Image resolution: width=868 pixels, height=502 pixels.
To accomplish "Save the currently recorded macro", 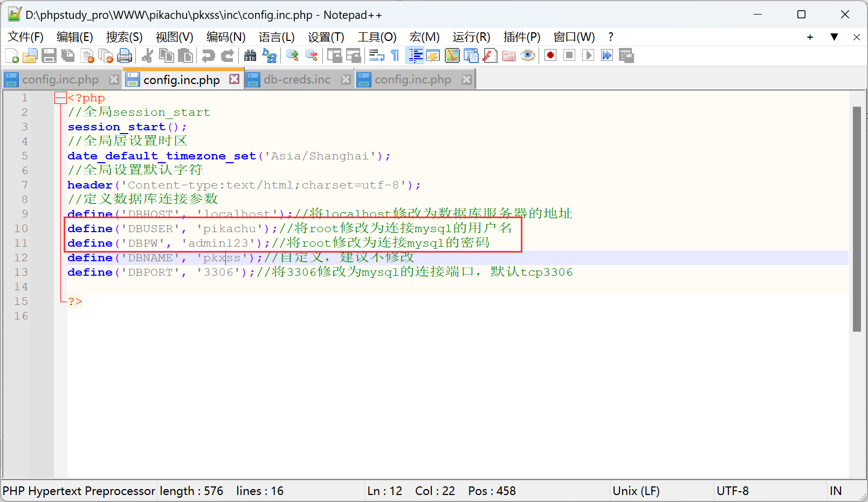I will [626, 55].
